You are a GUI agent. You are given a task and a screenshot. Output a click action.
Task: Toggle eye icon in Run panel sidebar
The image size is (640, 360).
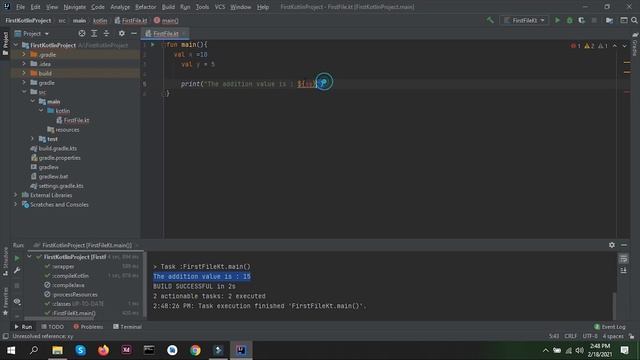[17, 302]
